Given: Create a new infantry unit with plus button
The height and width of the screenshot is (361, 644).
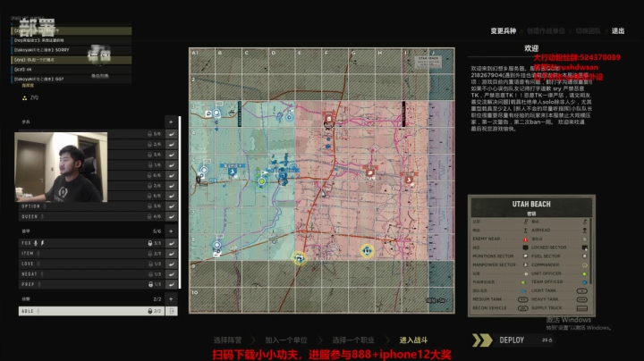Looking at the screenshot, I should point(171,122).
